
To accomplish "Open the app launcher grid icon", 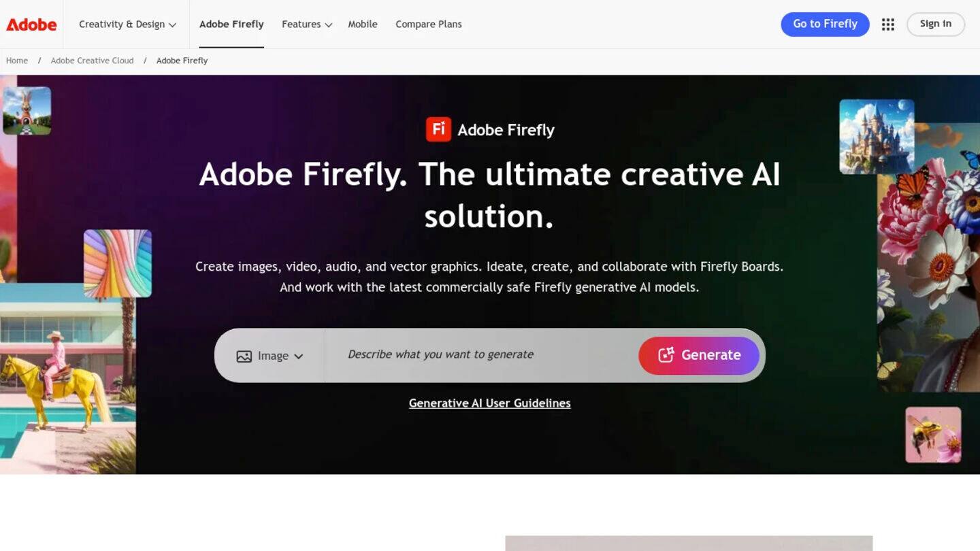I will (x=887, y=24).
